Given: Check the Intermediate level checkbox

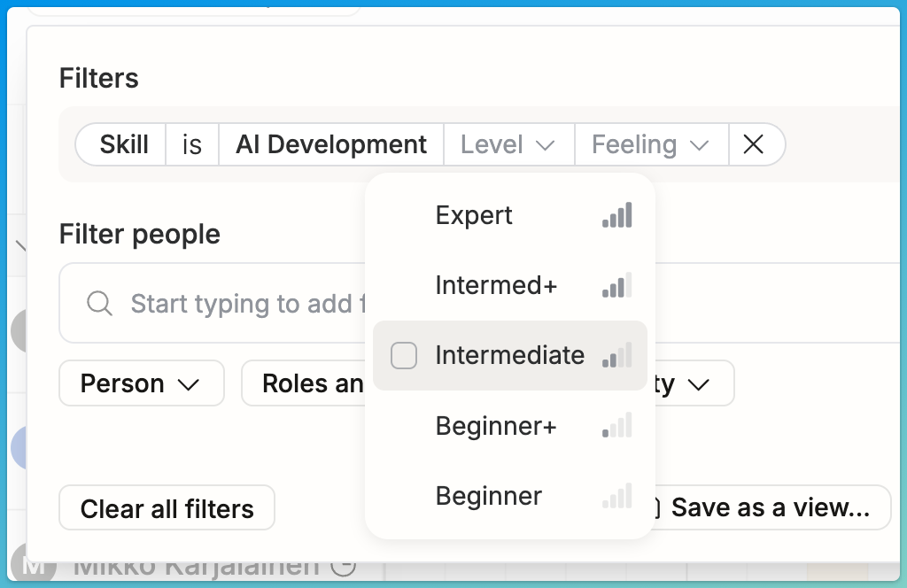Looking at the screenshot, I should 404,355.
